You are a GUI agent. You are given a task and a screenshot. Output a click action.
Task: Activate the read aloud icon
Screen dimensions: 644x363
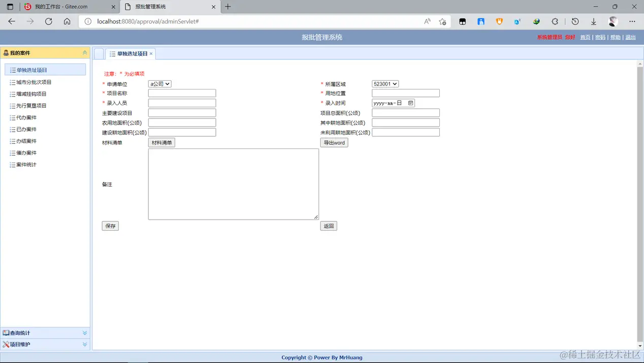click(427, 21)
